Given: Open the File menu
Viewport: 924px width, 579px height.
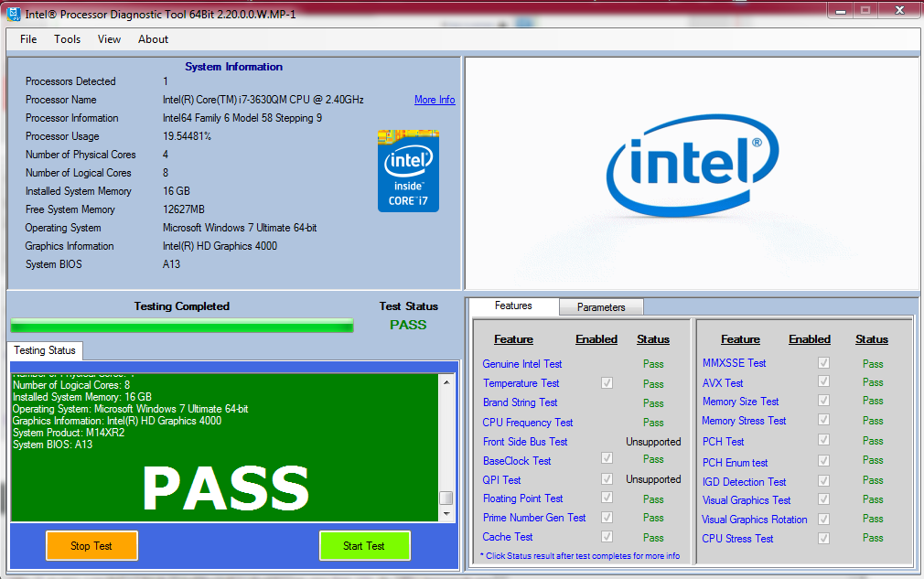Looking at the screenshot, I should click(x=28, y=39).
